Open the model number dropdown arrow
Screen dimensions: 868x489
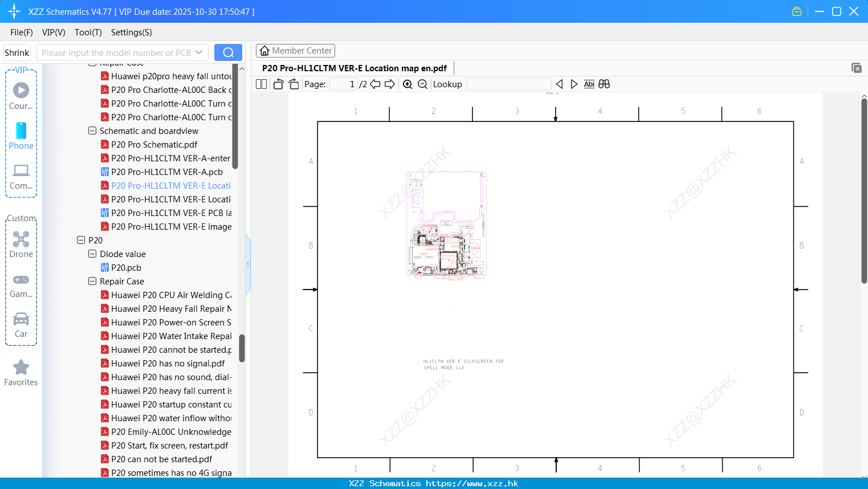pos(199,52)
